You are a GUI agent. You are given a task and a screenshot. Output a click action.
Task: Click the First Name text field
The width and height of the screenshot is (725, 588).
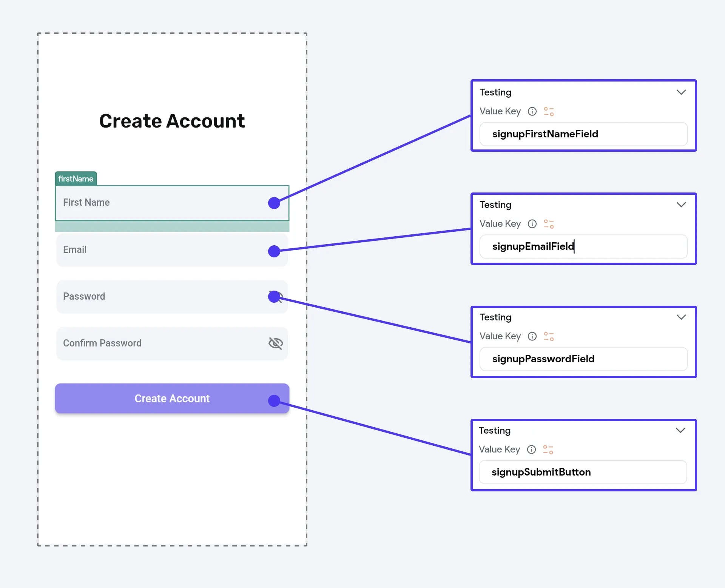click(172, 203)
